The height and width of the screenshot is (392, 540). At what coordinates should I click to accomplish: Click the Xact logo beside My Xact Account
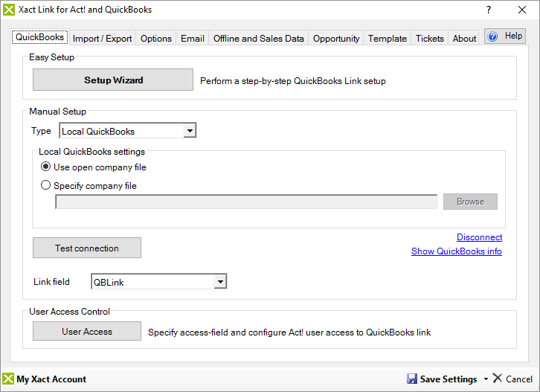click(x=8, y=379)
